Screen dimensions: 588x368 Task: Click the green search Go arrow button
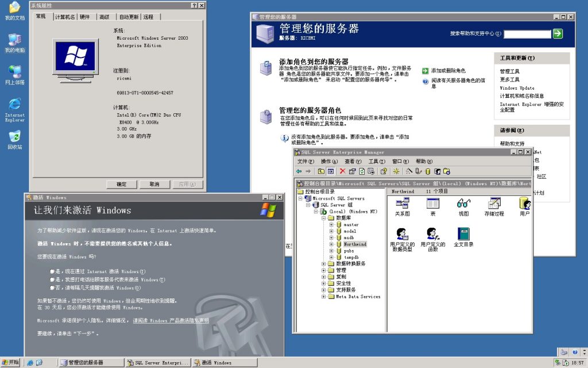coord(558,33)
